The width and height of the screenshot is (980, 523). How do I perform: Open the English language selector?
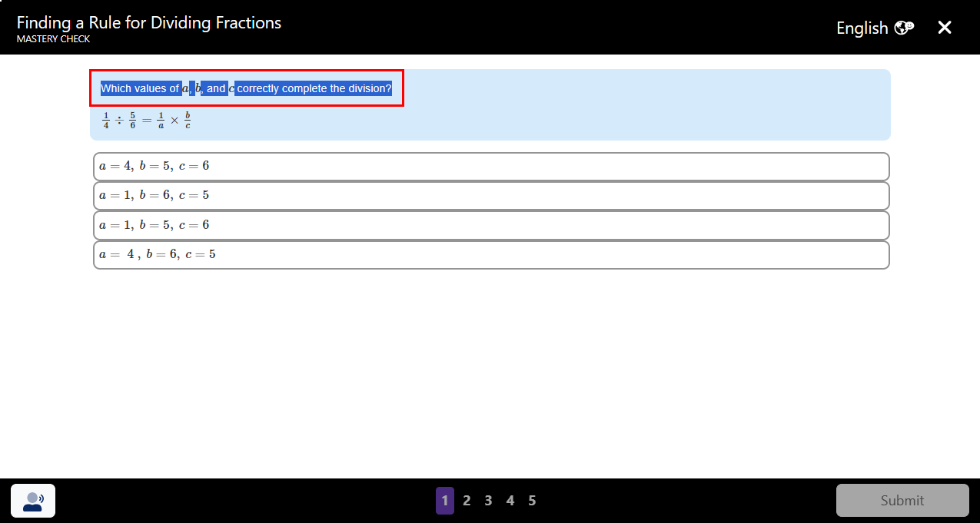point(862,28)
